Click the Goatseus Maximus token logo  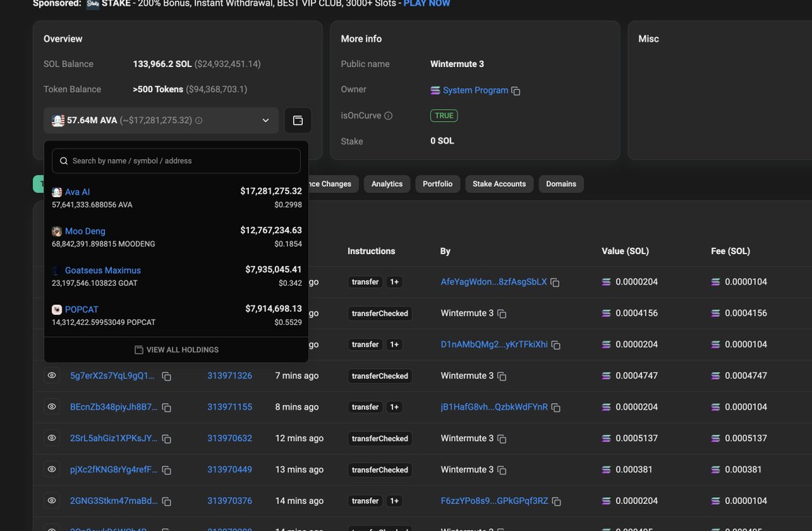[57, 270]
